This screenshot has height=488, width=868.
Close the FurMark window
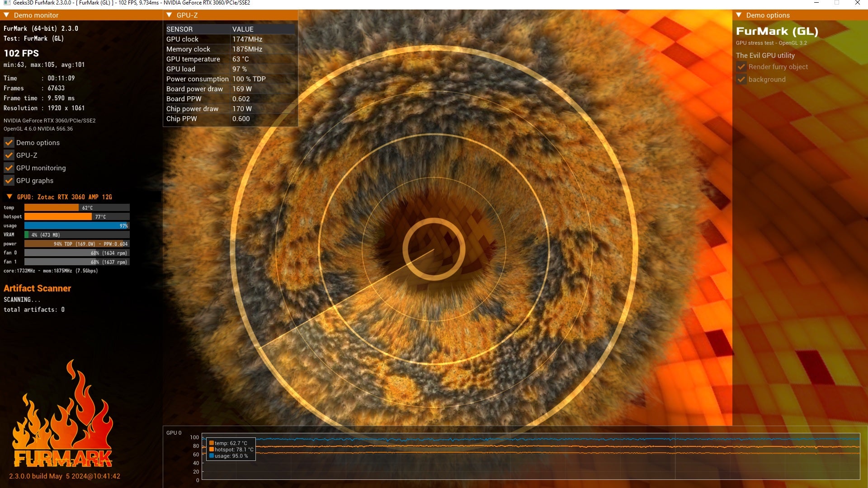(858, 3)
